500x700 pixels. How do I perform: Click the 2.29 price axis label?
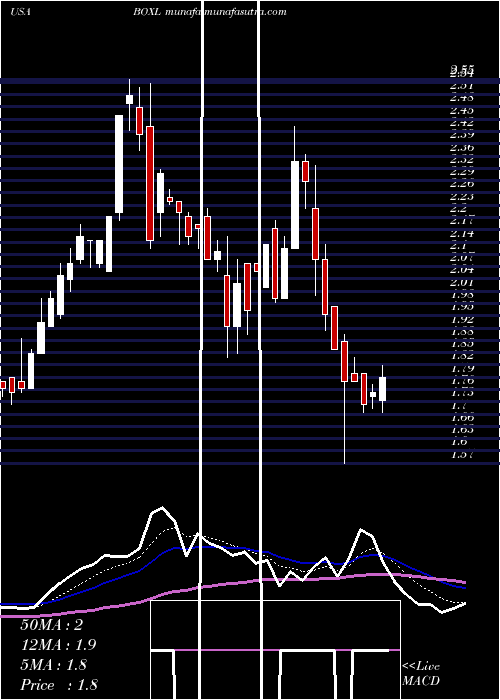(x=462, y=171)
